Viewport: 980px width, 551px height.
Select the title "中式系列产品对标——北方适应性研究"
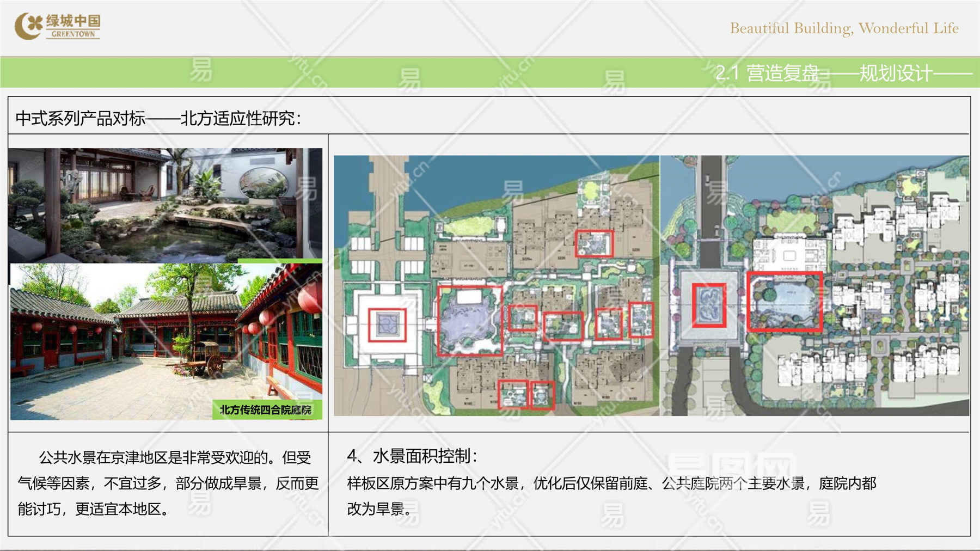point(158,118)
